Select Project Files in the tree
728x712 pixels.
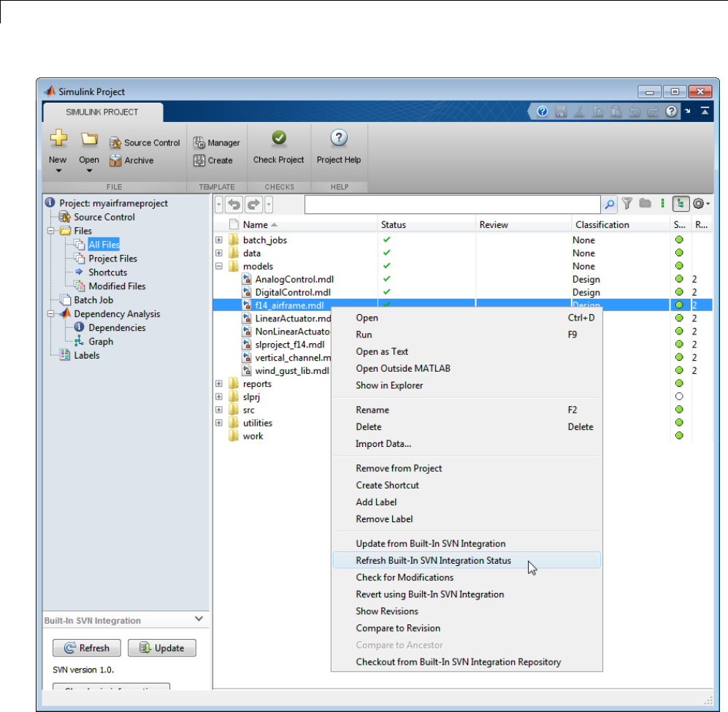pyautogui.click(x=113, y=259)
